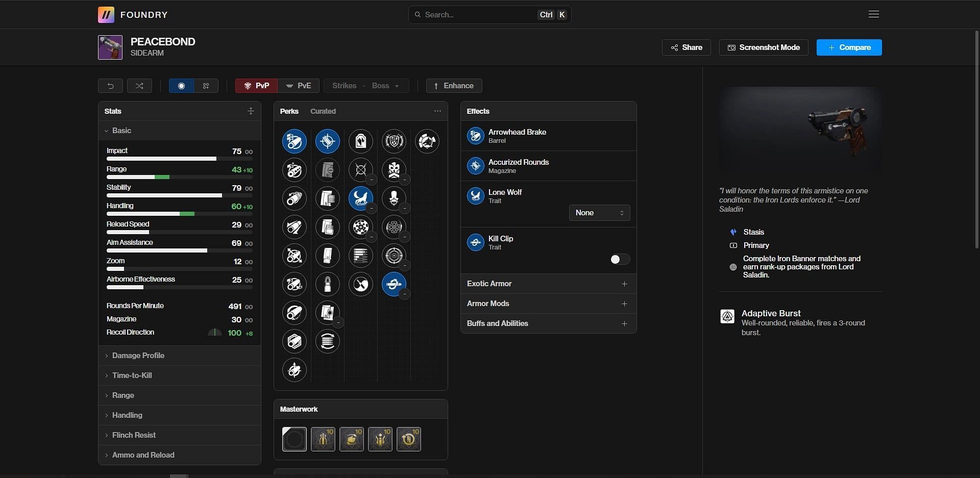Collapse the Basic stats section

click(x=180, y=131)
